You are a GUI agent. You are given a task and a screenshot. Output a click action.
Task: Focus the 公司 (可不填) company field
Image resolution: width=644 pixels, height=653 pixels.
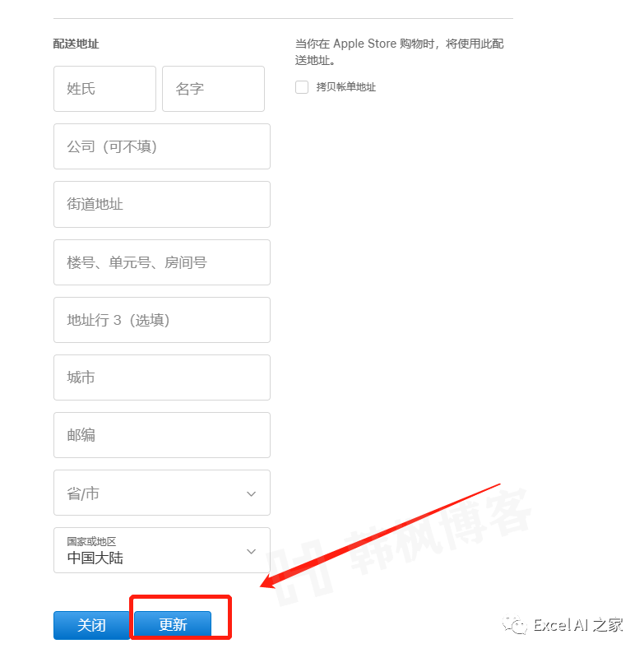[x=162, y=146]
